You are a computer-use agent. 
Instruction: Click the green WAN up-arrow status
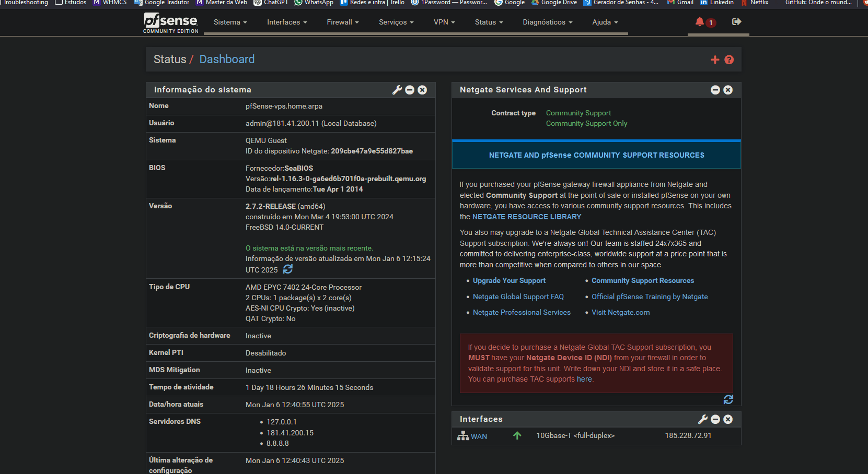tap(517, 435)
